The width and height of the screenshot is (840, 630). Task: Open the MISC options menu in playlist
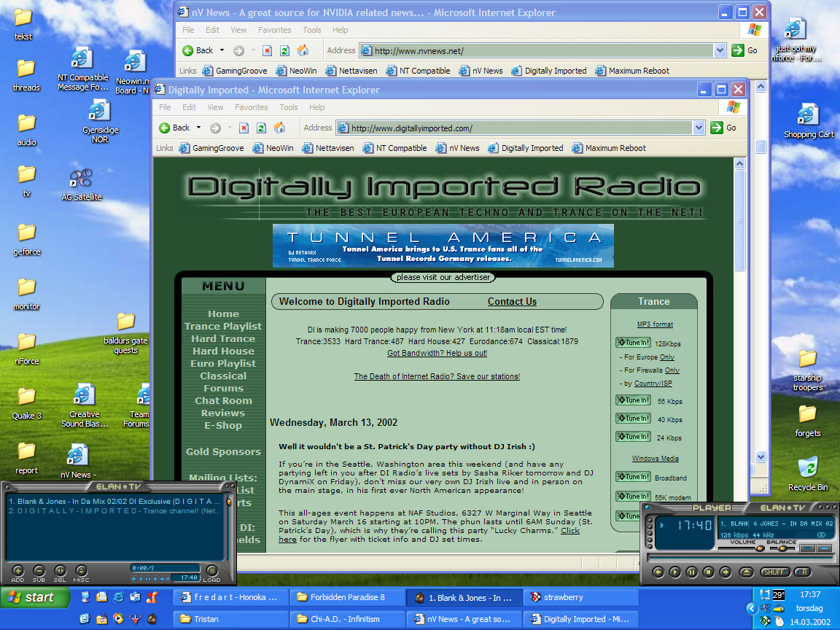pyautogui.click(x=81, y=571)
